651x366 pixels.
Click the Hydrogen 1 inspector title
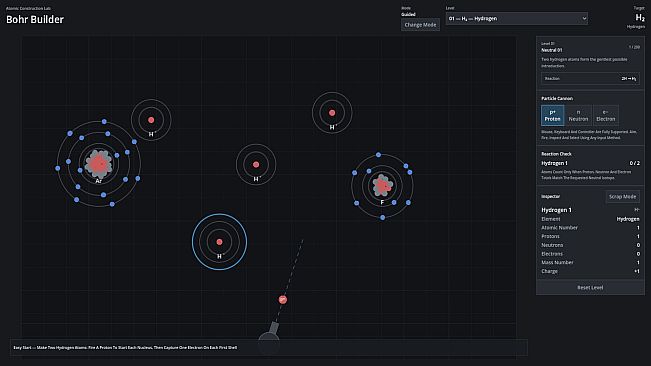point(556,210)
